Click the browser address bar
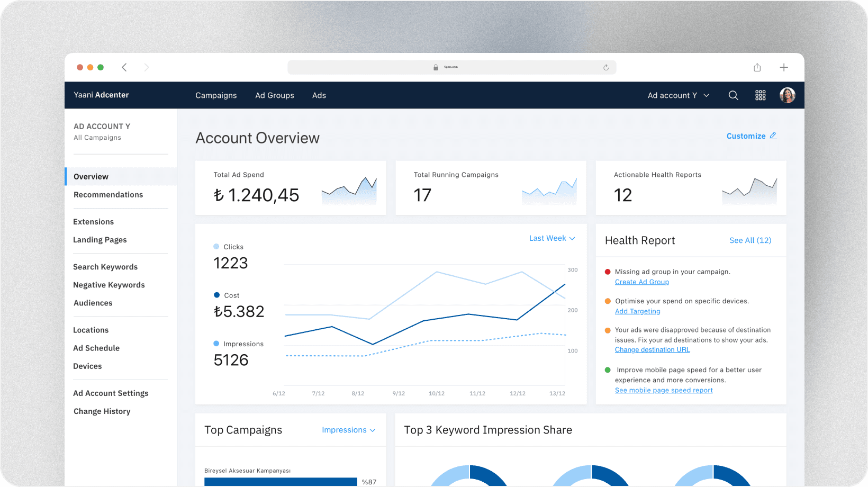Image resolution: width=868 pixels, height=487 pixels. coord(452,67)
